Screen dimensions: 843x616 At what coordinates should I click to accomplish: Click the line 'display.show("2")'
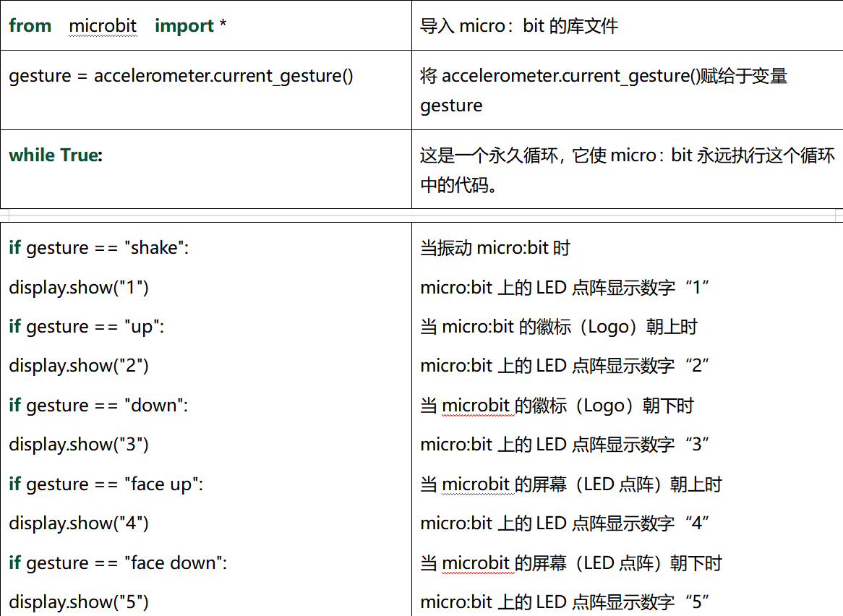79,366
